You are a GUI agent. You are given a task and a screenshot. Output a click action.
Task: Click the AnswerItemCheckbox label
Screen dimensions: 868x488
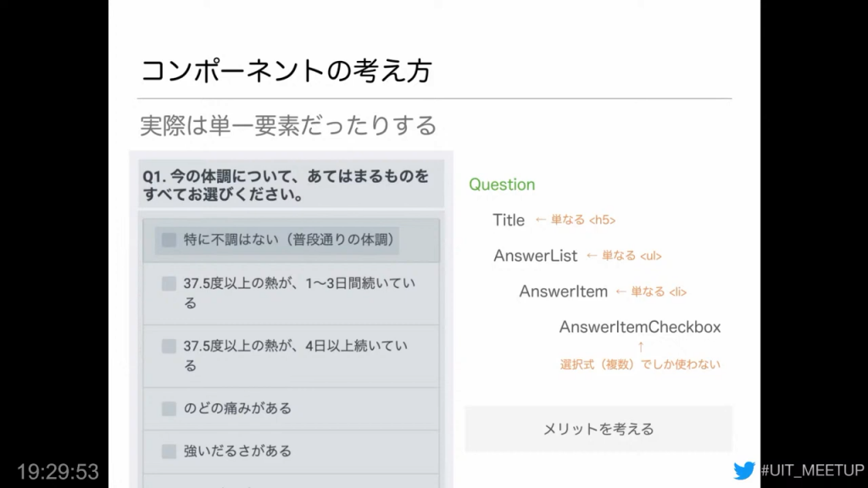pyautogui.click(x=640, y=327)
